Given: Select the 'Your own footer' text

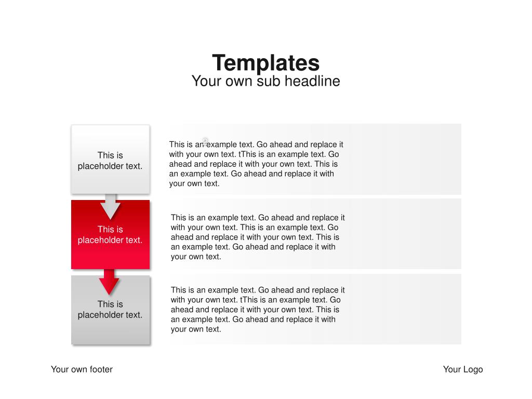Looking at the screenshot, I should pos(82,369).
